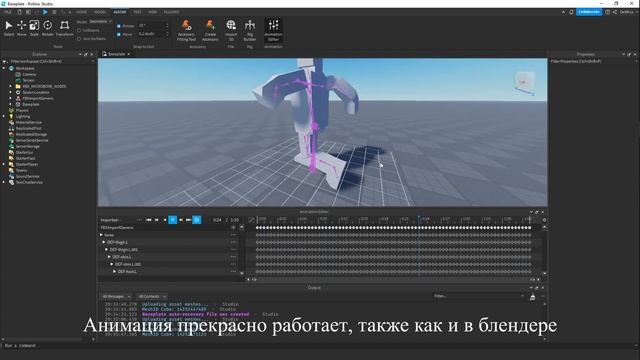Switch to the TEST ribbon tab
Screen dimensions: 640x360
pos(138,12)
